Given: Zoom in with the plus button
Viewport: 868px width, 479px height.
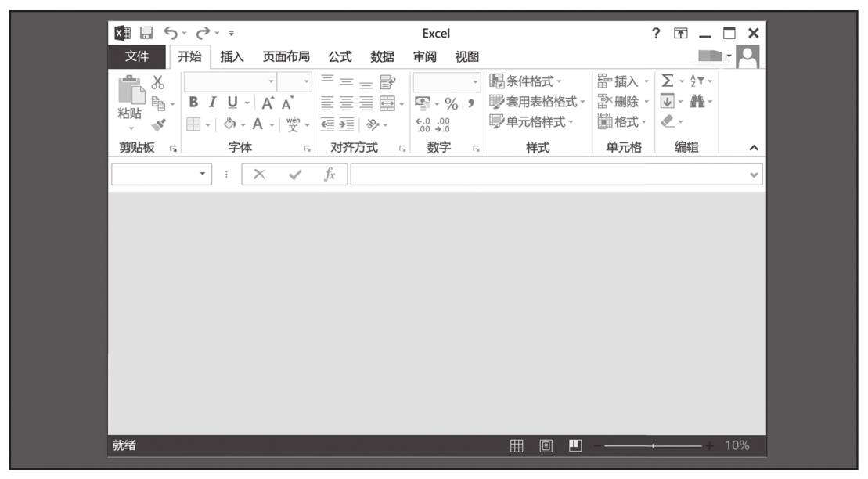Looking at the screenshot, I should tap(709, 446).
